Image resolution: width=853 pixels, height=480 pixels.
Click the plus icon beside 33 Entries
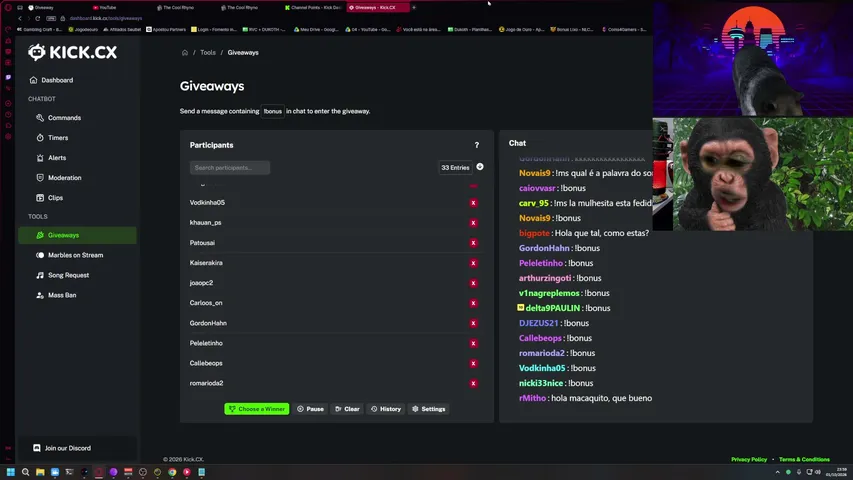[480, 167]
